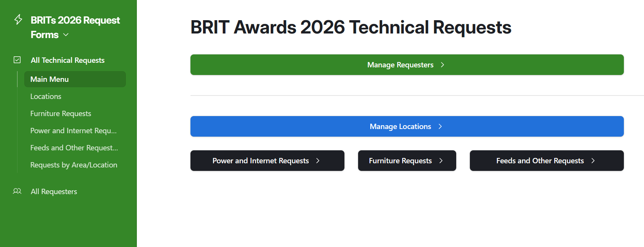Open the All Requesters sidebar section

click(54, 191)
